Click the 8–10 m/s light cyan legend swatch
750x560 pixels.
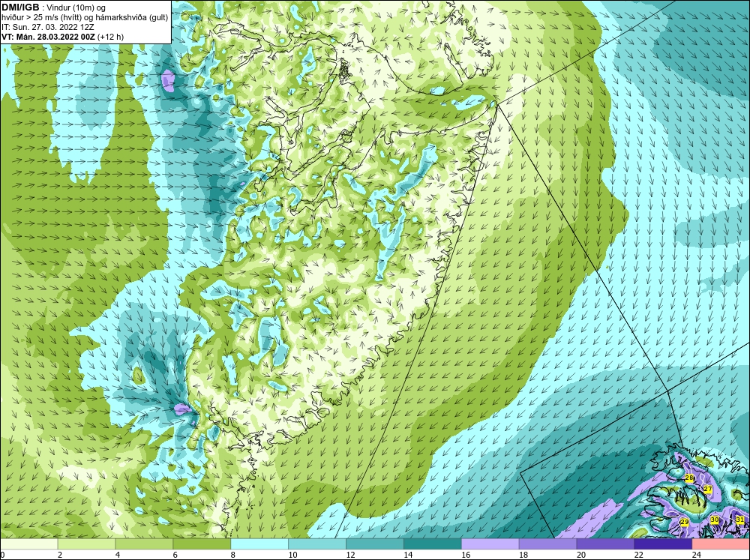(x=259, y=544)
